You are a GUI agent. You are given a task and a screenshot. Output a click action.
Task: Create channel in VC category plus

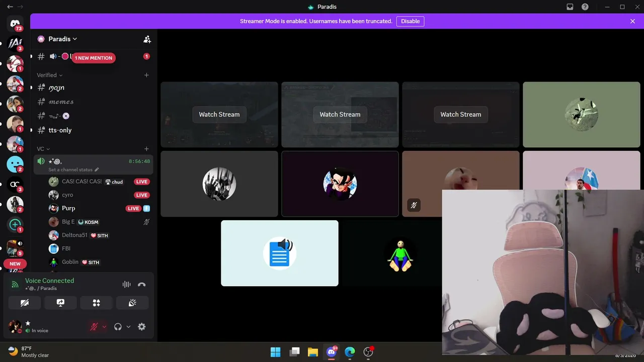click(146, 149)
